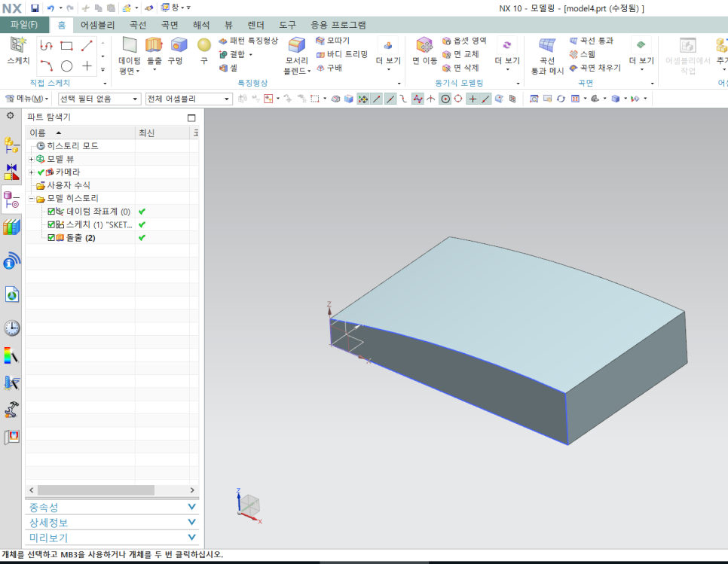Open the Through Curve Mesh (곡선 통과 메시) tool
The width and height of the screenshot is (728, 564).
pos(547,55)
